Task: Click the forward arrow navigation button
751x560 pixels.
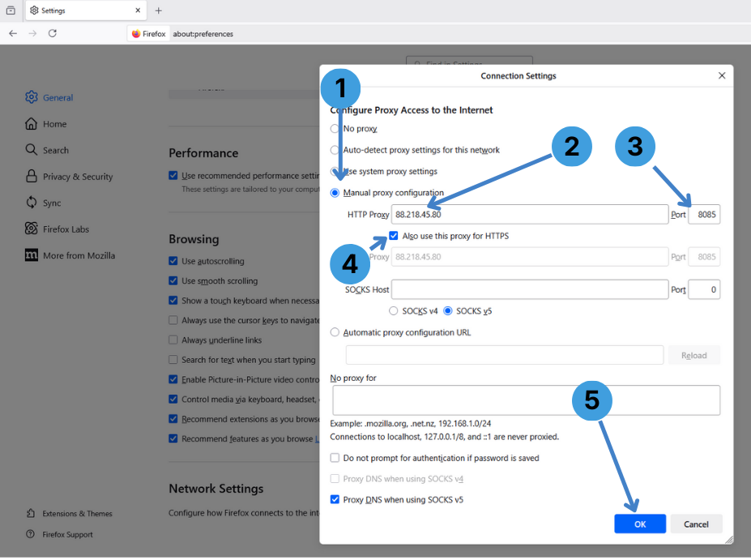Action: coord(32,33)
